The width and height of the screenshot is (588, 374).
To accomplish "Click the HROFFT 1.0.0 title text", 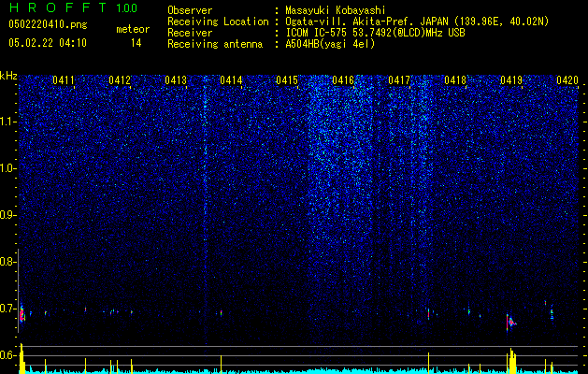I will 73,7.
